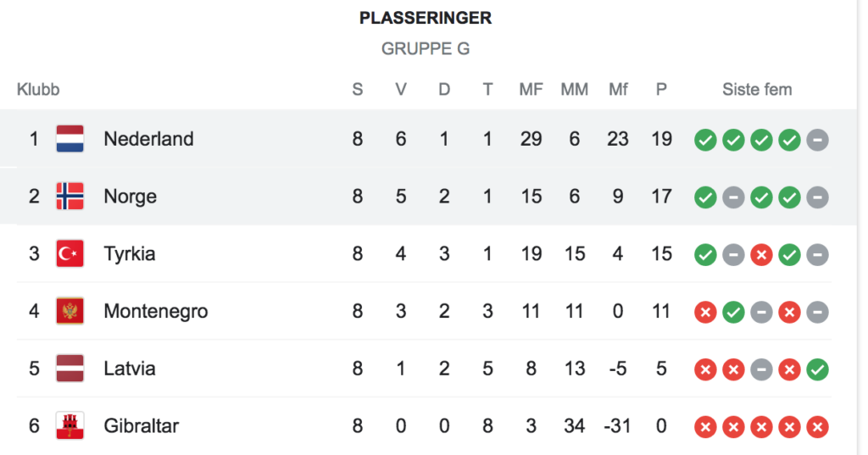
Task: Click the Gibraltar flag icon
Action: 70,425
